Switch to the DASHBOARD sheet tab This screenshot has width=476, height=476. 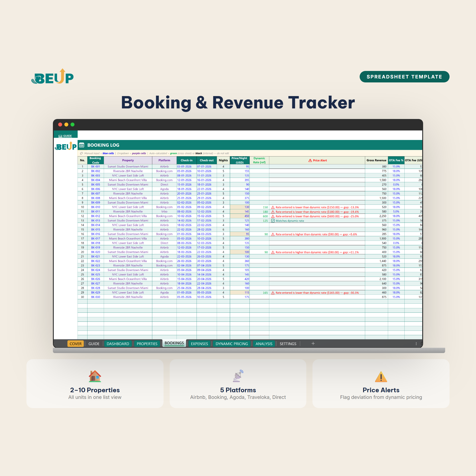(x=118, y=344)
